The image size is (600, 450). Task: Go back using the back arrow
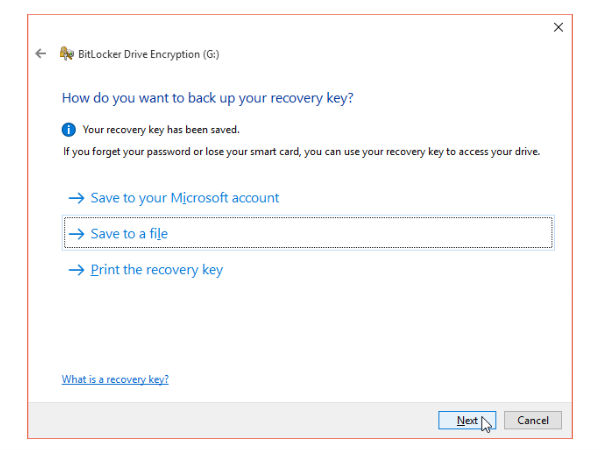[41, 54]
